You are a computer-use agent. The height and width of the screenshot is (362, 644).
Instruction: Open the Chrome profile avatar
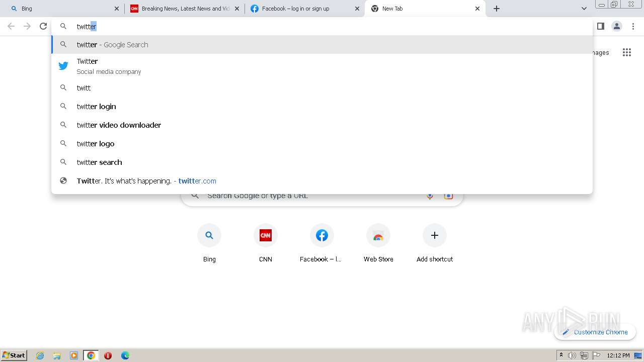coord(617,26)
